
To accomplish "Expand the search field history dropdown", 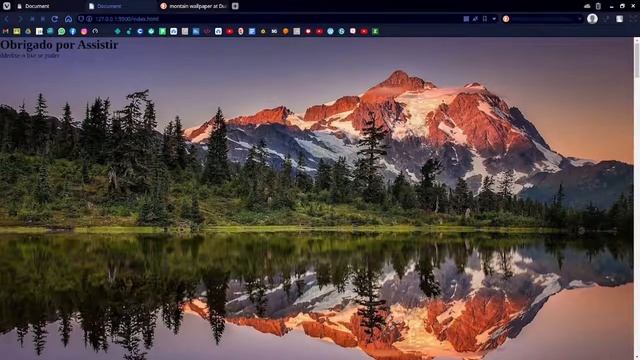I will click(x=579, y=19).
